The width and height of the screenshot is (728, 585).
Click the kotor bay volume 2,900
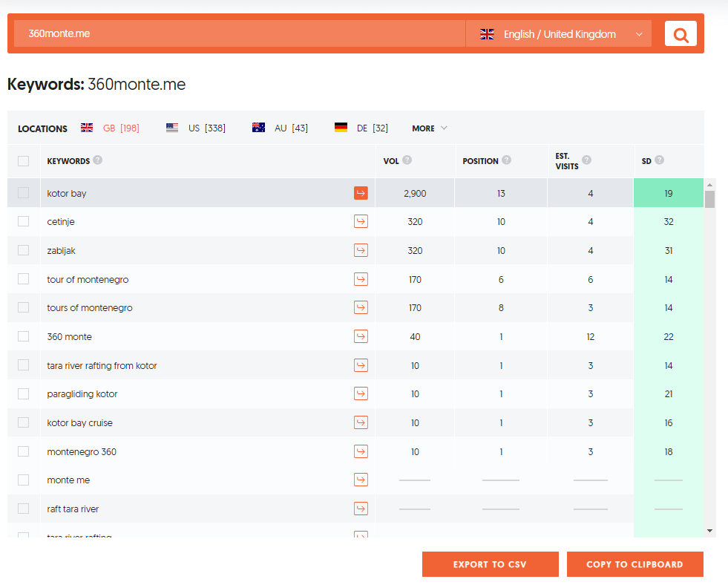coord(415,193)
